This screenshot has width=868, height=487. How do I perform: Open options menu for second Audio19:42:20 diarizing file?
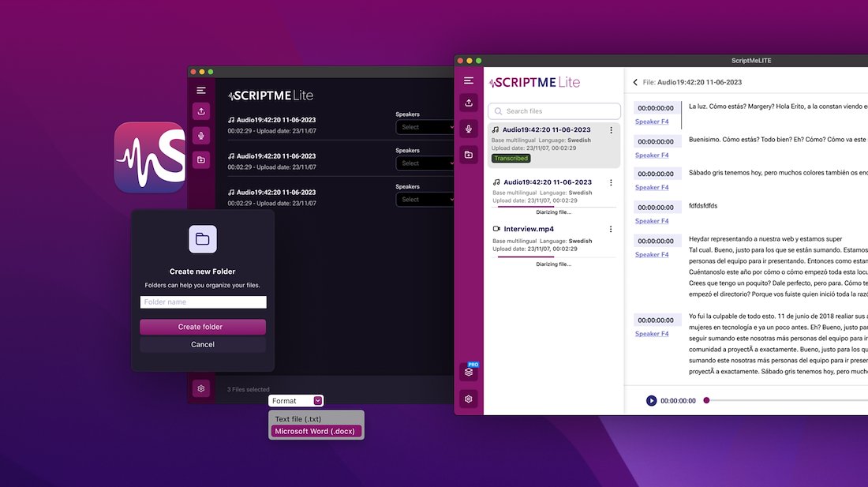[x=611, y=182]
